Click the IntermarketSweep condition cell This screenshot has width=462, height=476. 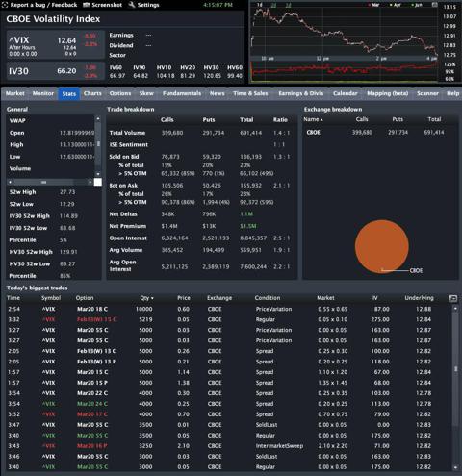point(279,446)
